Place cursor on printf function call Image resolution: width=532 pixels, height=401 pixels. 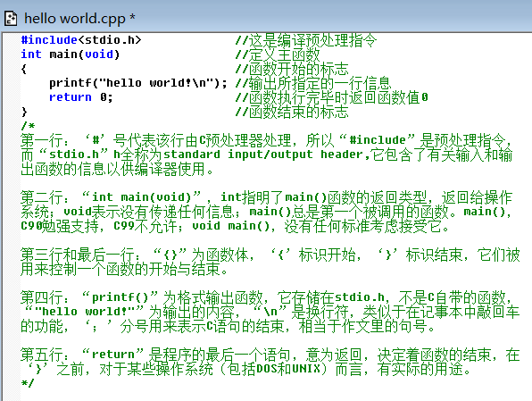pyautogui.click(x=71, y=83)
